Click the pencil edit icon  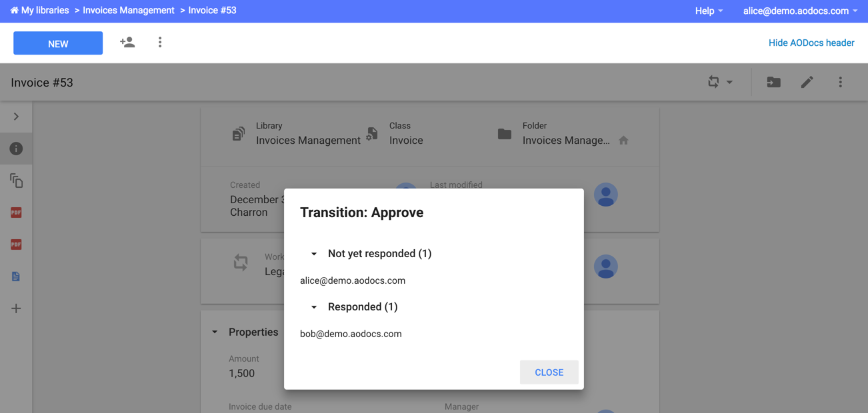[807, 82]
